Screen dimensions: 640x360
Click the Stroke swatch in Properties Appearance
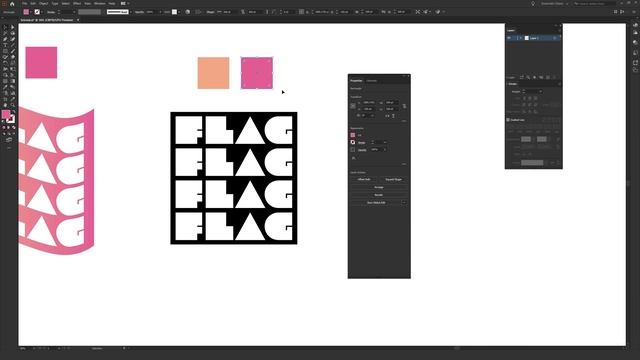pyautogui.click(x=353, y=142)
